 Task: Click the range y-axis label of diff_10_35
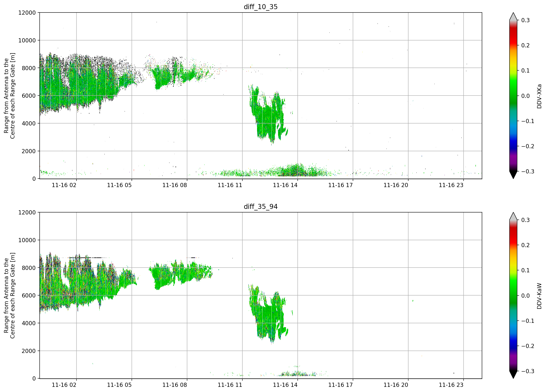pyautogui.click(x=9, y=96)
